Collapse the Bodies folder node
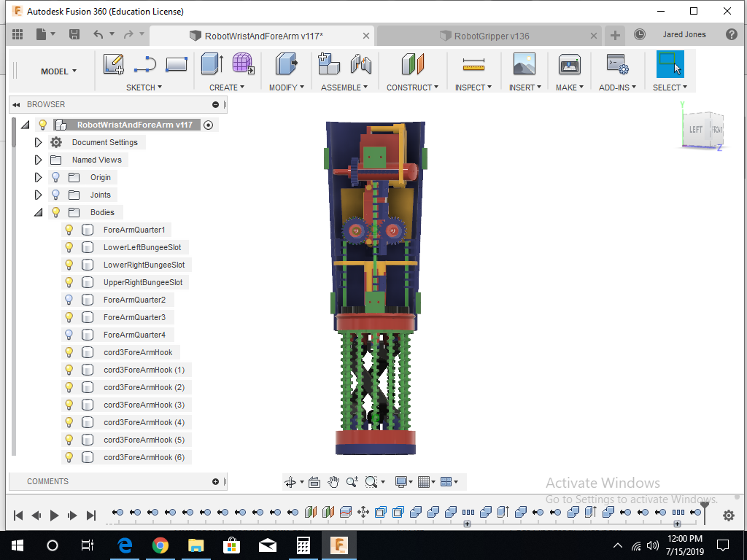747x560 pixels. coord(38,212)
